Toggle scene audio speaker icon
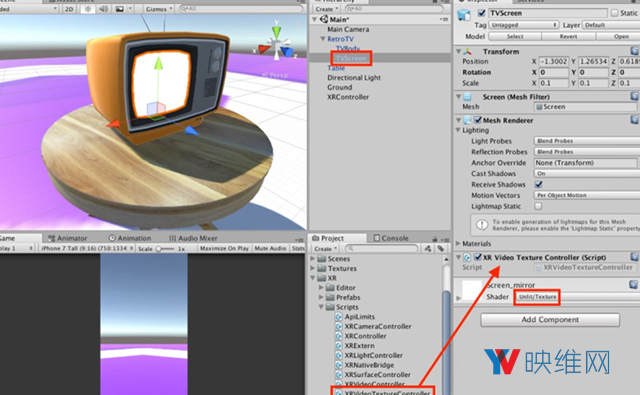The image size is (640, 395). pos(104,9)
